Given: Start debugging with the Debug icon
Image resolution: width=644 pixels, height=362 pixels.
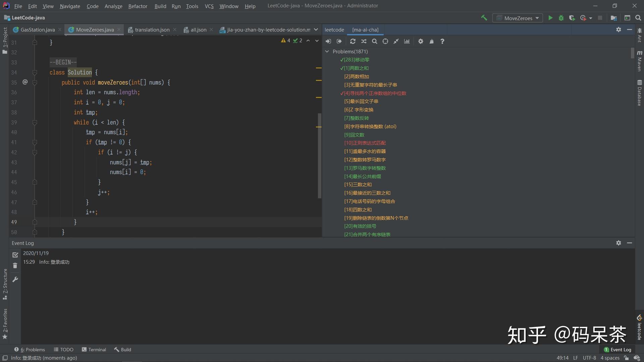Looking at the screenshot, I should pos(561,18).
